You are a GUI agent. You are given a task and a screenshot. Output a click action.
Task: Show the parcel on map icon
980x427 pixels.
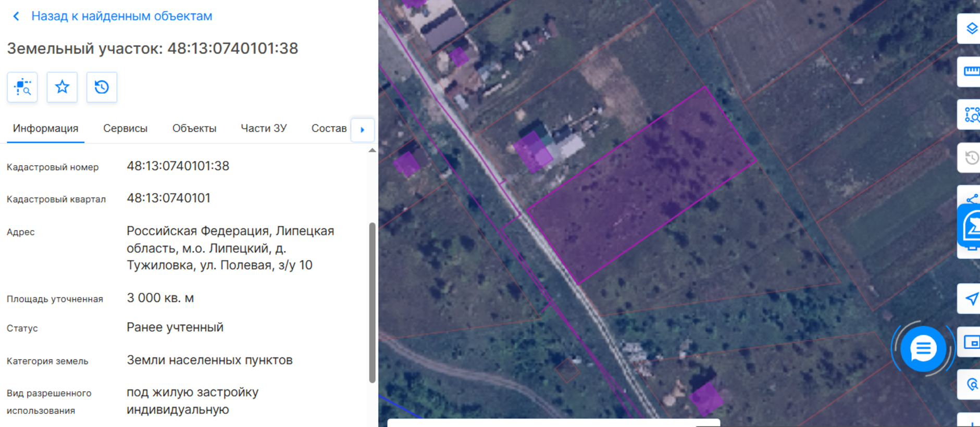tap(22, 87)
